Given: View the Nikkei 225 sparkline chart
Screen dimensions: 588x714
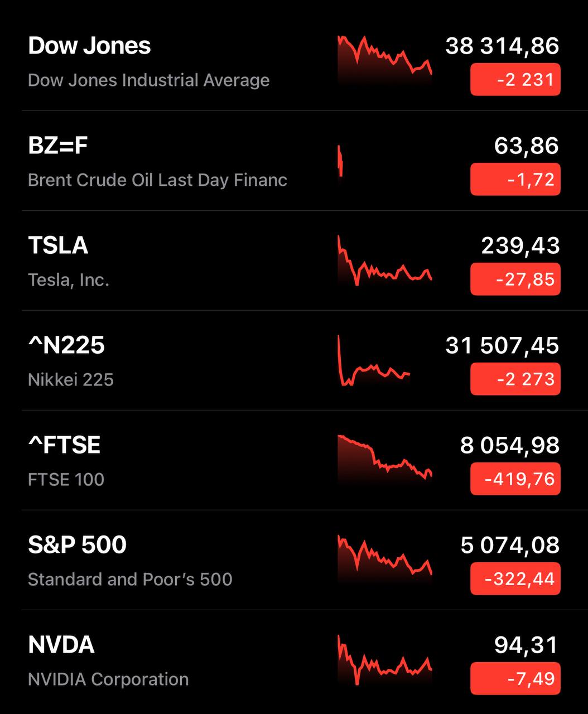Looking at the screenshot, I should pyautogui.click(x=374, y=361).
